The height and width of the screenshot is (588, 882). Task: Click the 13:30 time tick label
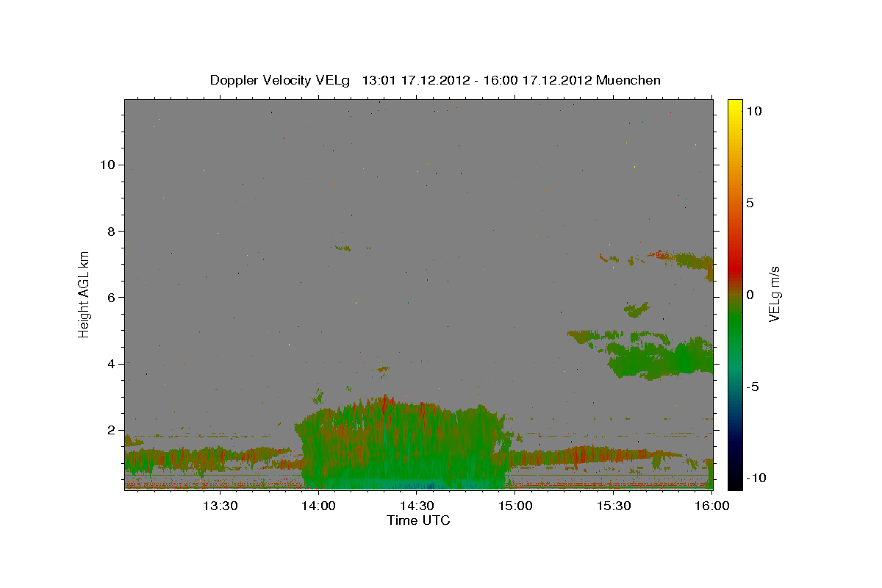point(220,506)
